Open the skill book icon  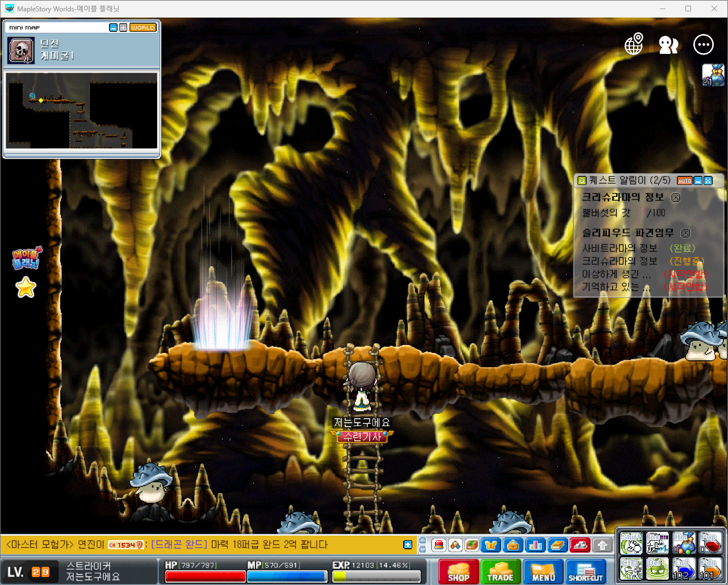pos(558,545)
